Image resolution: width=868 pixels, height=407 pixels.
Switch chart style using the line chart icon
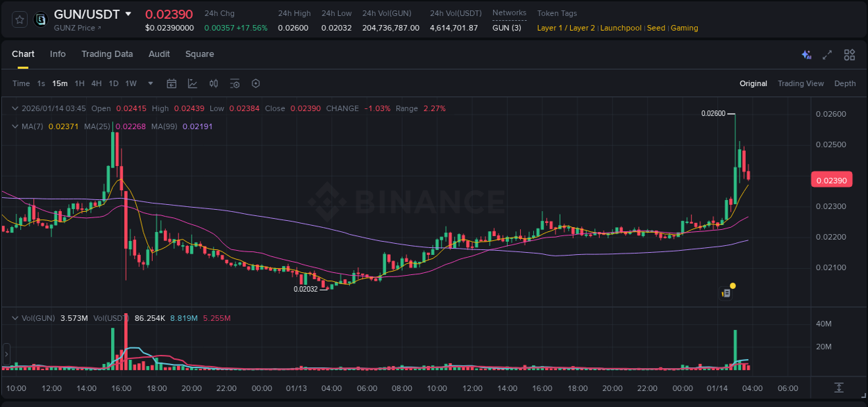click(x=192, y=83)
